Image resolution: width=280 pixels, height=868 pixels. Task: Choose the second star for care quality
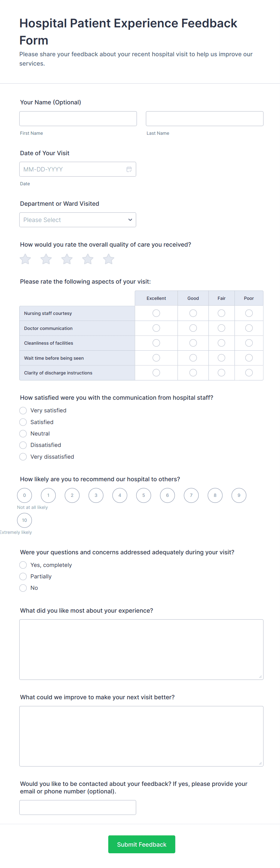point(46,259)
